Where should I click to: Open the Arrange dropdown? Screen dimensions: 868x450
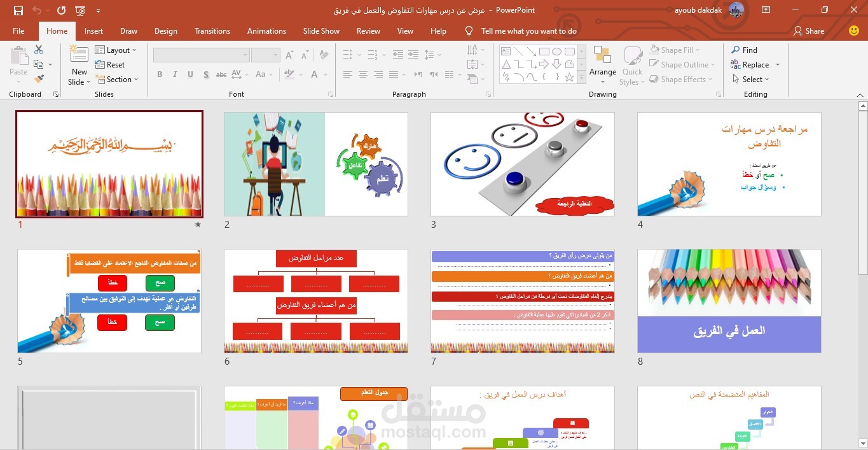tap(603, 66)
